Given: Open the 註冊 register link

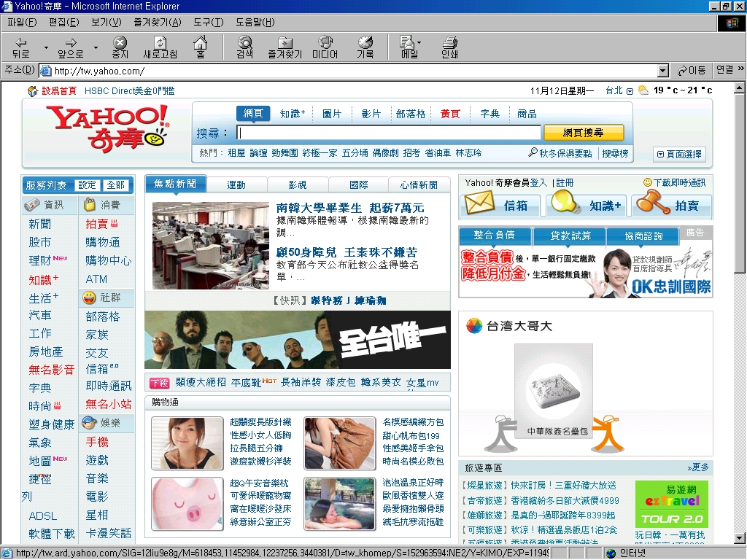Looking at the screenshot, I should (x=565, y=183).
